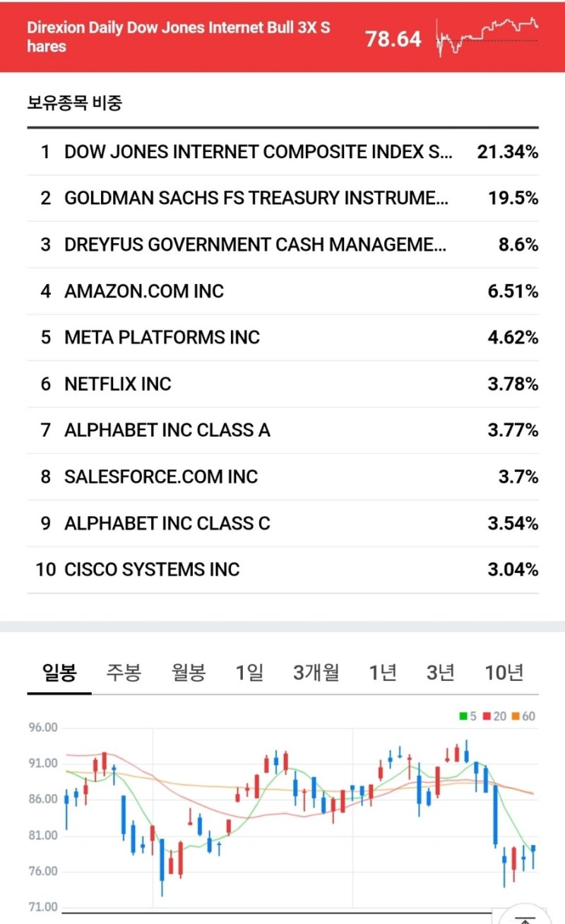
Task: Show the 3개월 chart range
Action: (316, 673)
